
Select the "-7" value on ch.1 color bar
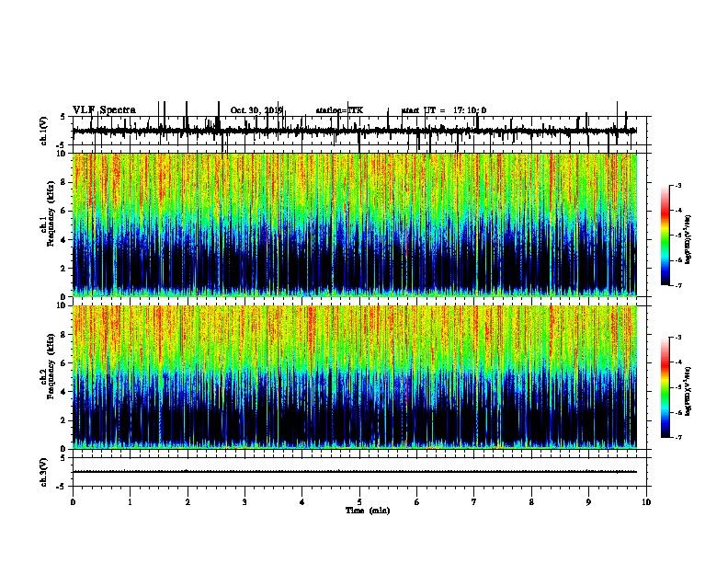tap(677, 285)
